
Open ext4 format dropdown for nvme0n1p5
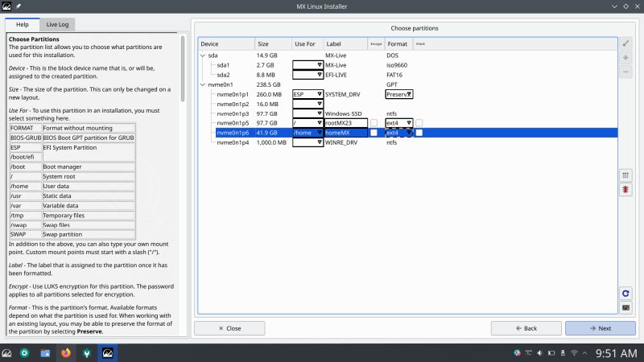coord(398,123)
